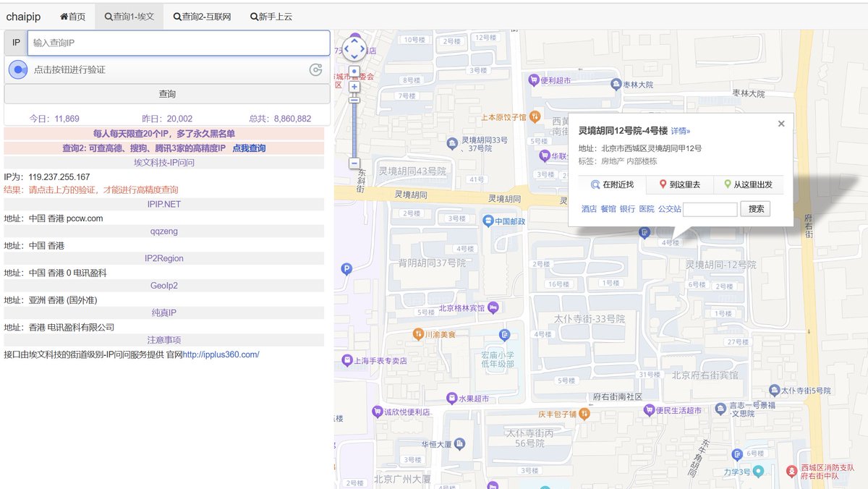Click the 力学3号 teal marker
The height and width of the screenshot is (489, 868).
pos(758,472)
